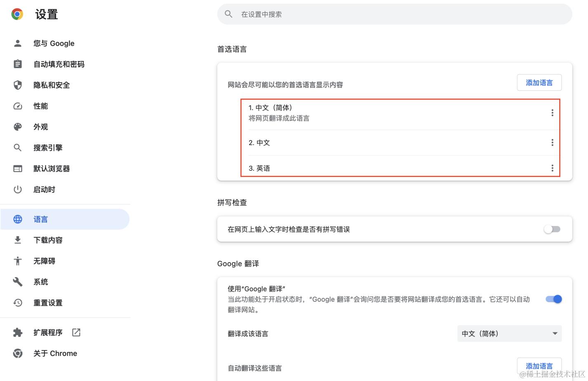This screenshot has height=381, width=588.
Task: Select the 语言 sidebar item
Action: pyautogui.click(x=65, y=219)
